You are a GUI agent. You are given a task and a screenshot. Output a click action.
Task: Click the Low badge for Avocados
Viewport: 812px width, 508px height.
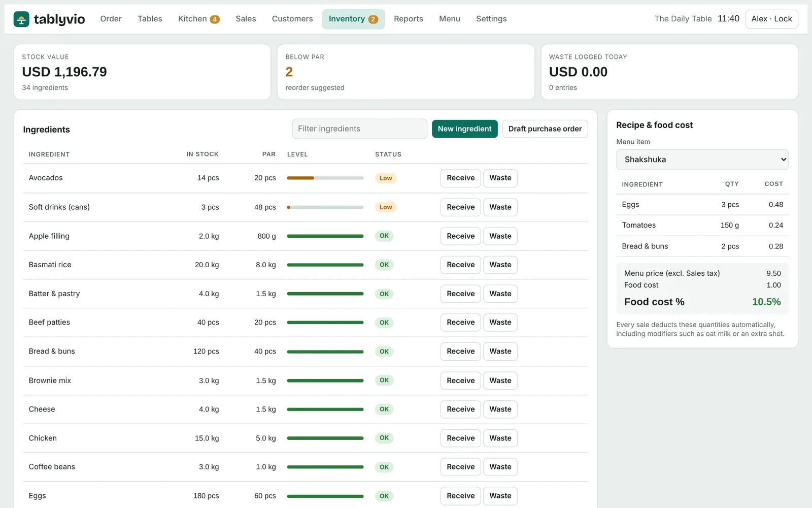tap(386, 178)
